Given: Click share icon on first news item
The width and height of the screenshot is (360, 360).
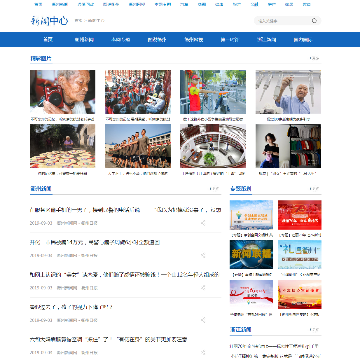Looking at the screenshot, I should click(x=203, y=223).
